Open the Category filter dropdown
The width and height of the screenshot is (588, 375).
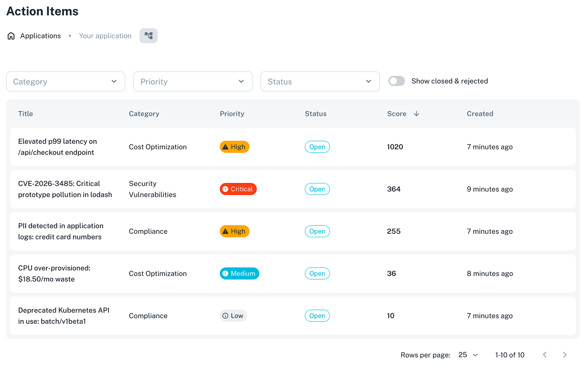pyautogui.click(x=65, y=81)
